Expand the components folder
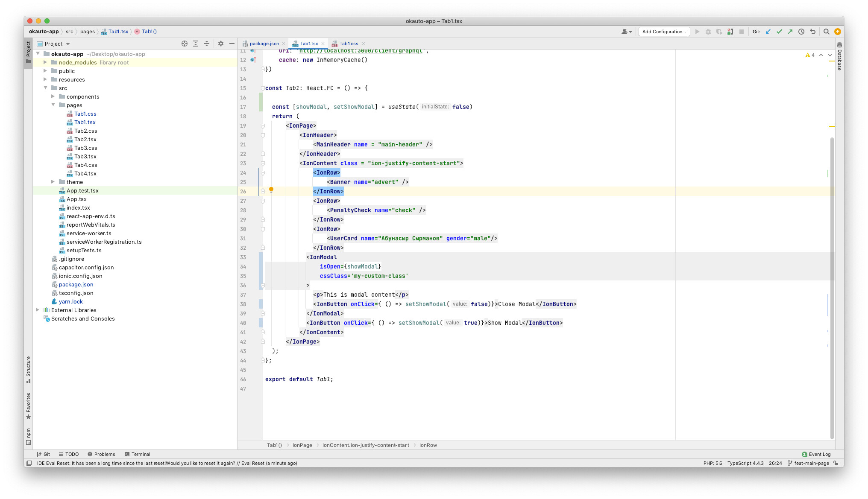The width and height of the screenshot is (868, 499). pos(53,96)
